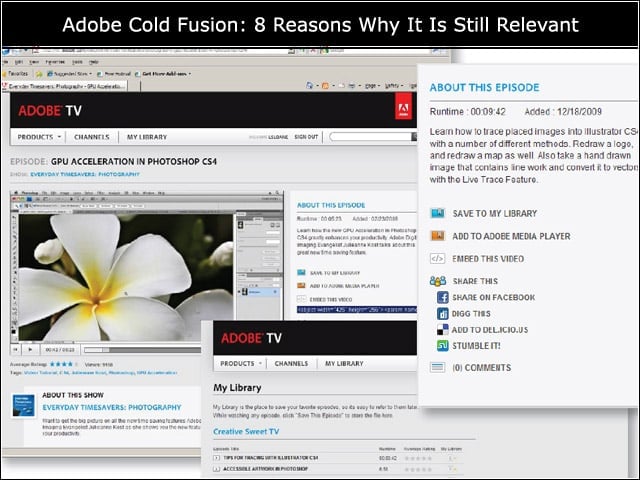
Task: Click the Facebook share icon
Action: [443, 297]
